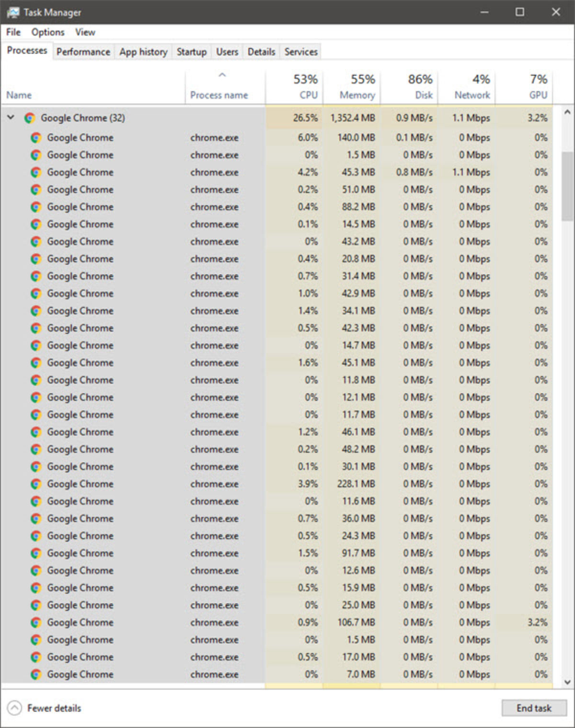Open the File menu
575x728 pixels.
[x=13, y=32]
